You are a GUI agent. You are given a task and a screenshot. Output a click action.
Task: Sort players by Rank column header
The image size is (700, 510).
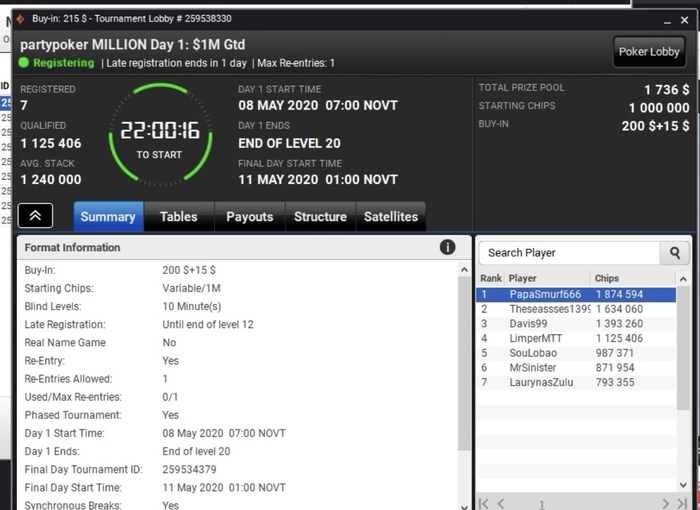(x=491, y=278)
